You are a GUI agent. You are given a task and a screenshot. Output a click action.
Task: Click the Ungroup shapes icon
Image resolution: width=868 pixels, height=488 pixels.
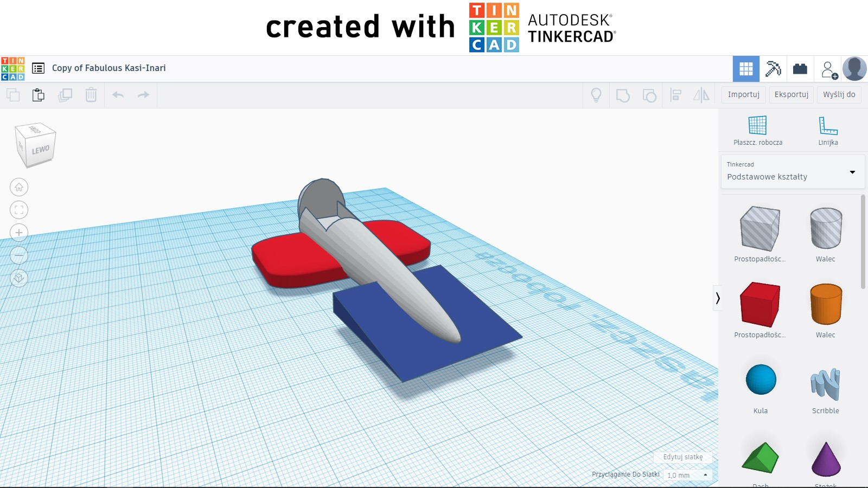[x=649, y=95]
